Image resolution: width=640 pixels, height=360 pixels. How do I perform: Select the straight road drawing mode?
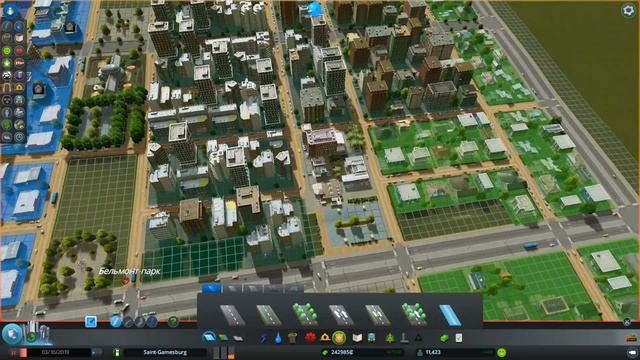point(116,322)
